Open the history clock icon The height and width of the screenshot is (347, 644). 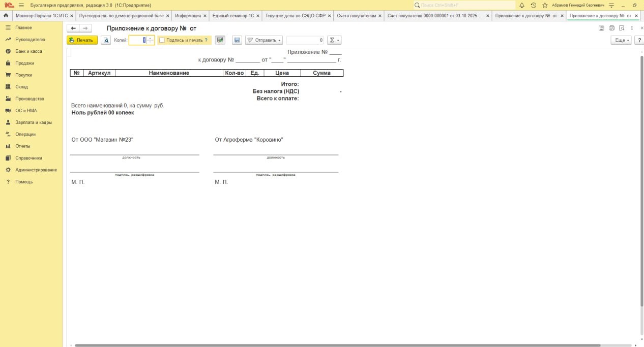point(533,5)
